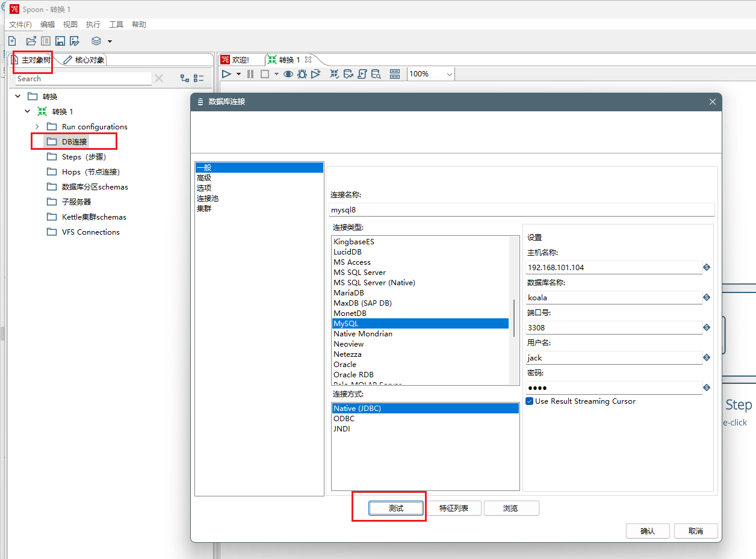Open the 编辑 menu

point(48,25)
